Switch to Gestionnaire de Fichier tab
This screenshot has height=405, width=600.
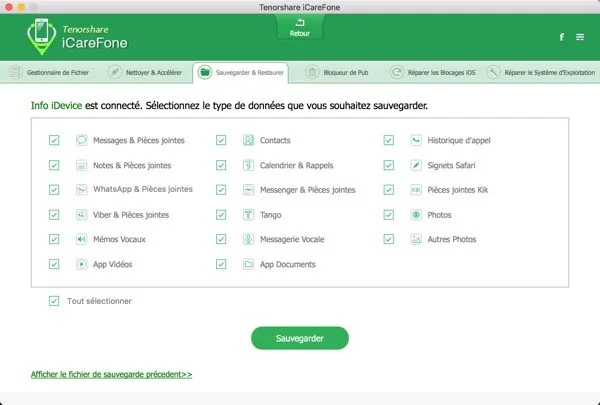49,72
